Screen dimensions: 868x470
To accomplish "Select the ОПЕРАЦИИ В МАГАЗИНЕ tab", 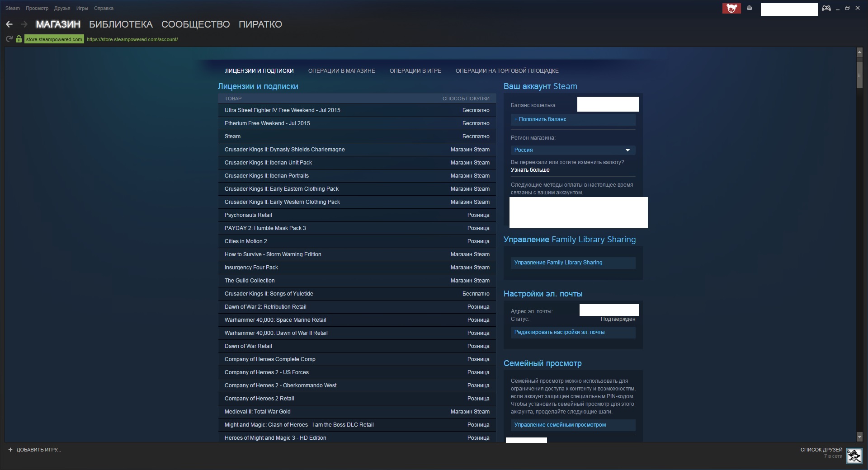I will 342,71.
